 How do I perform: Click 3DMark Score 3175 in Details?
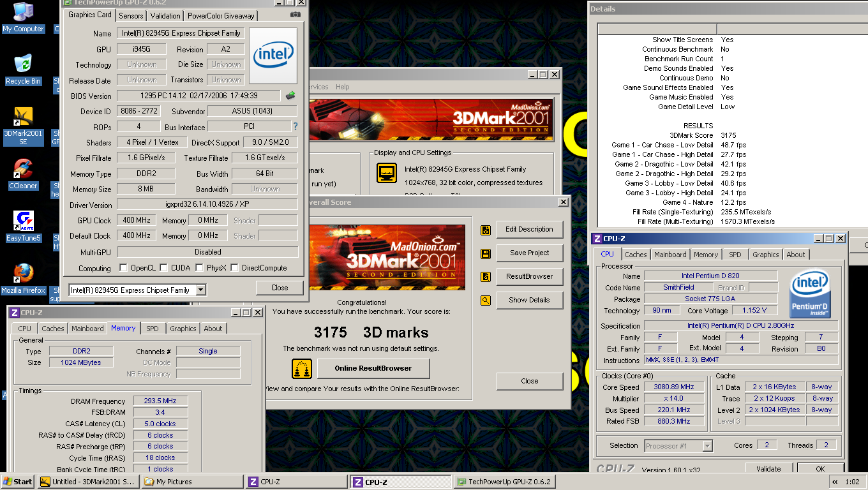[x=728, y=135]
